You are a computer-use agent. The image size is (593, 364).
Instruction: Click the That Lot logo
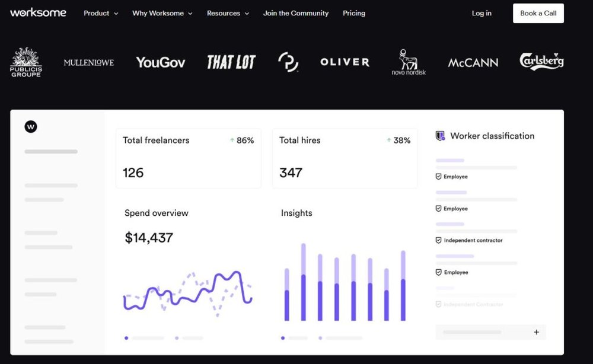231,62
